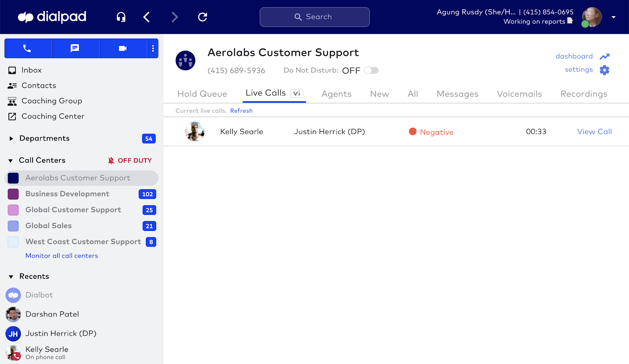Toggle the OFF DUTY status

click(130, 161)
